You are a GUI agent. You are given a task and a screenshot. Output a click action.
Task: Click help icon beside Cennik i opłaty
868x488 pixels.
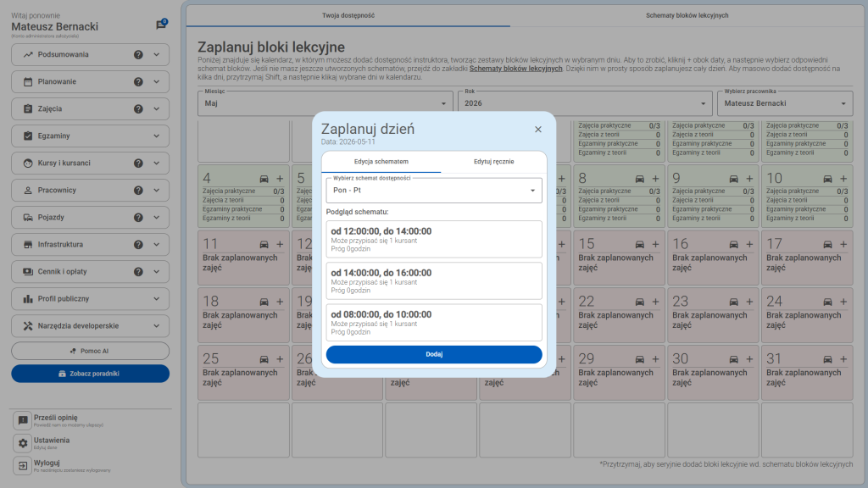138,272
